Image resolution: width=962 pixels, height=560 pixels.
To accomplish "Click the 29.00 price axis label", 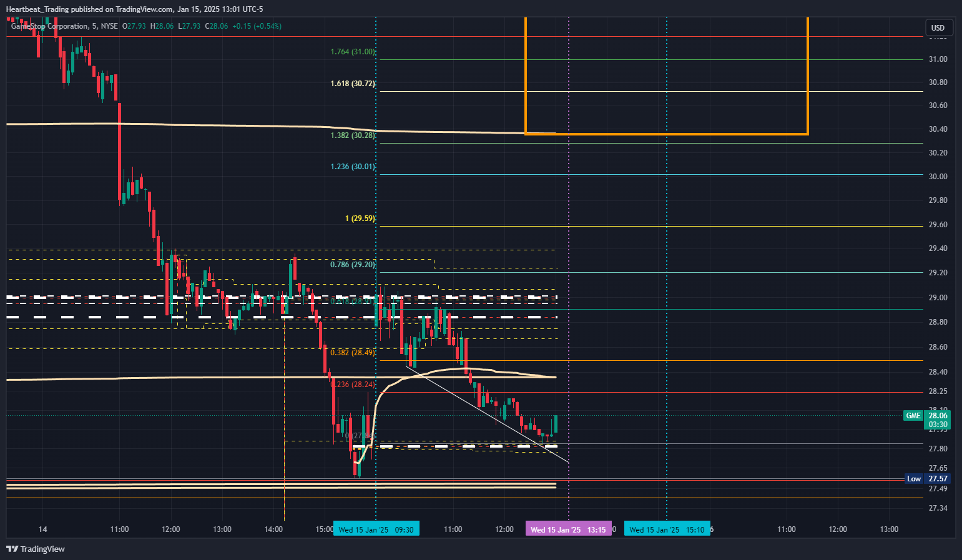I will pos(938,298).
